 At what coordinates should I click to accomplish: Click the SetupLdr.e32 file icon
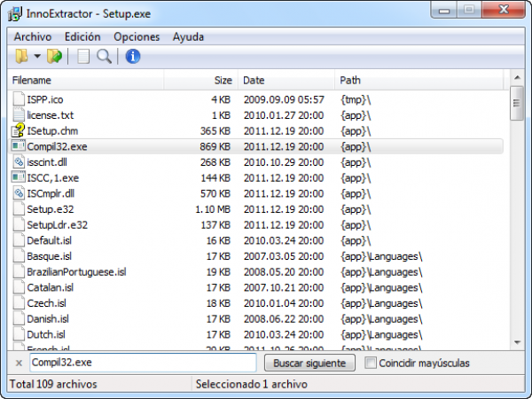(19, 224)
